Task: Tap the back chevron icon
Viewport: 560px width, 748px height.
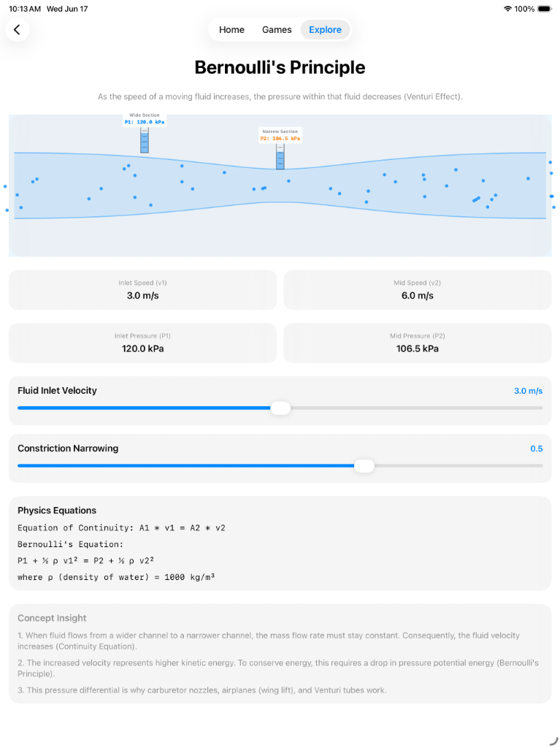Action: 18,29
